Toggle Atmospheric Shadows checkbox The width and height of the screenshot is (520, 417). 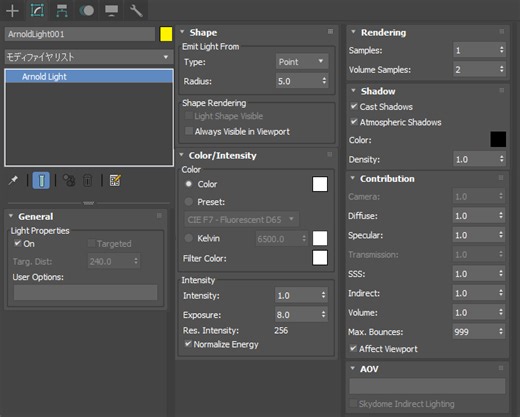pyautogui.click(x=354, y=122)
